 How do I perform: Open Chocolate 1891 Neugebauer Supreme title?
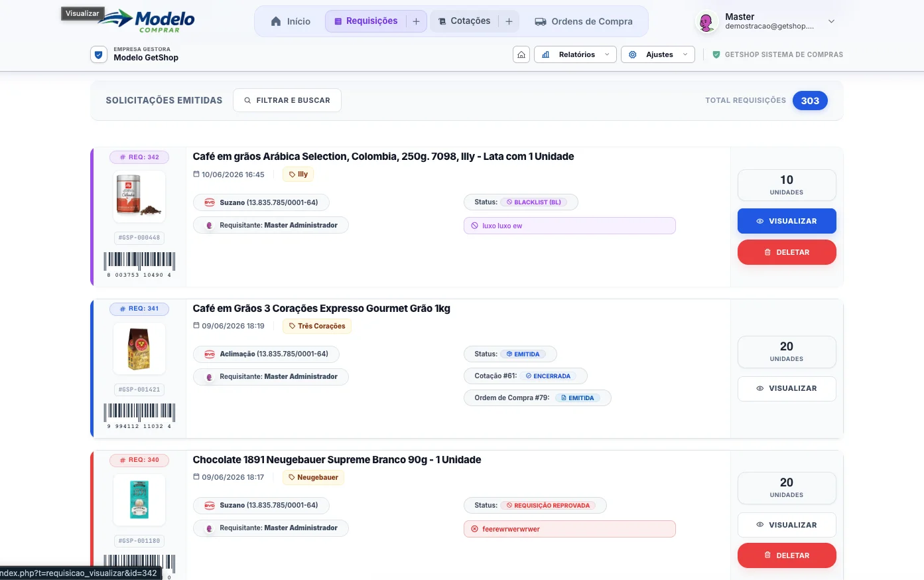tap(337, 460)
